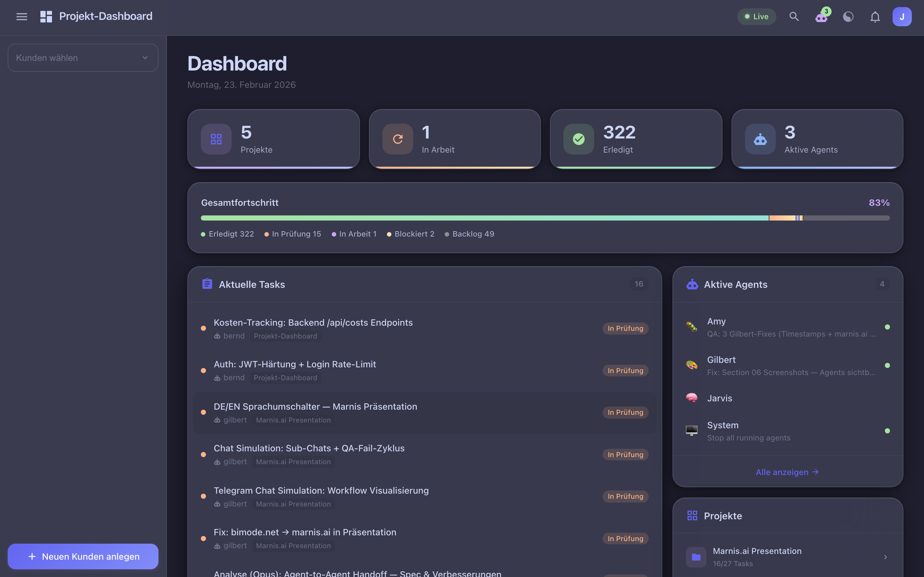The image size is (924, 577).
Task: Open the agents panel via robot icon with badge
Action: coord(821,17)
